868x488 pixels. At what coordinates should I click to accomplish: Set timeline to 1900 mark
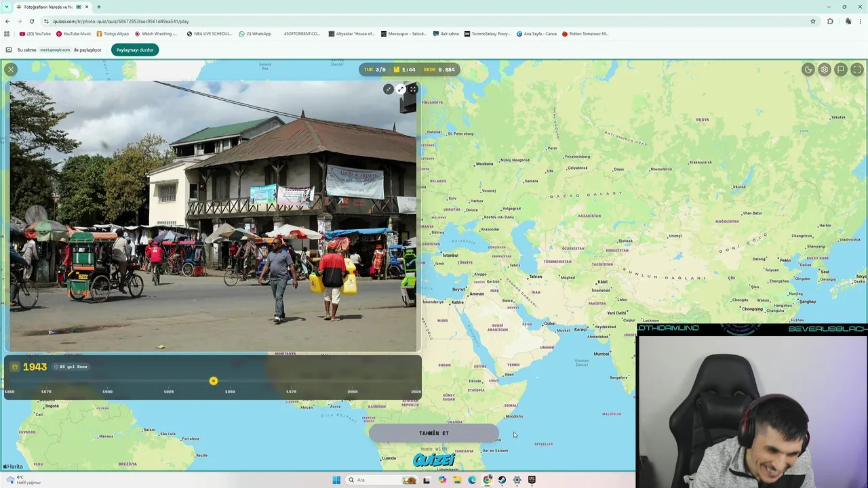coord(107,391)
